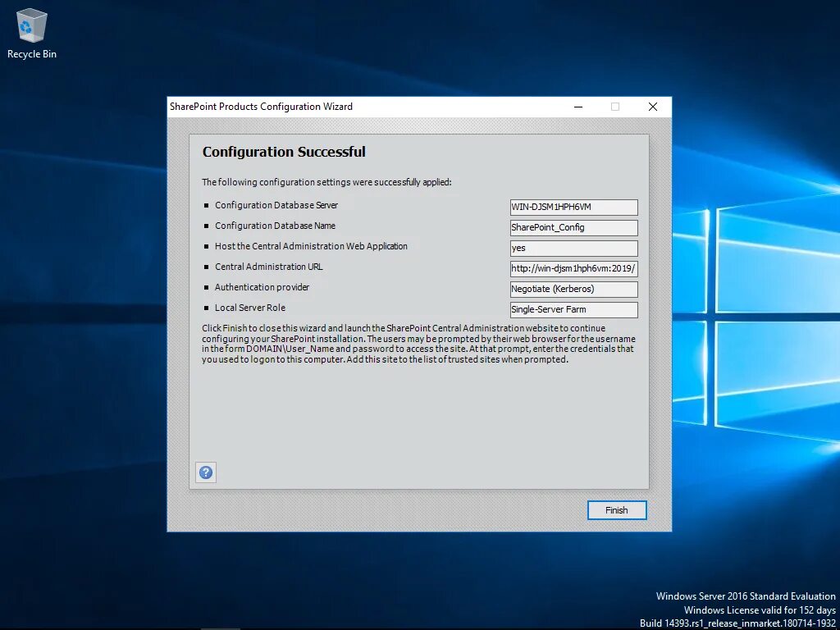Image resolution: width=840 pixels, height=630 pixels.
Task: Click the 'Configuration Database Name' label
Action: [x=275, y=226]
